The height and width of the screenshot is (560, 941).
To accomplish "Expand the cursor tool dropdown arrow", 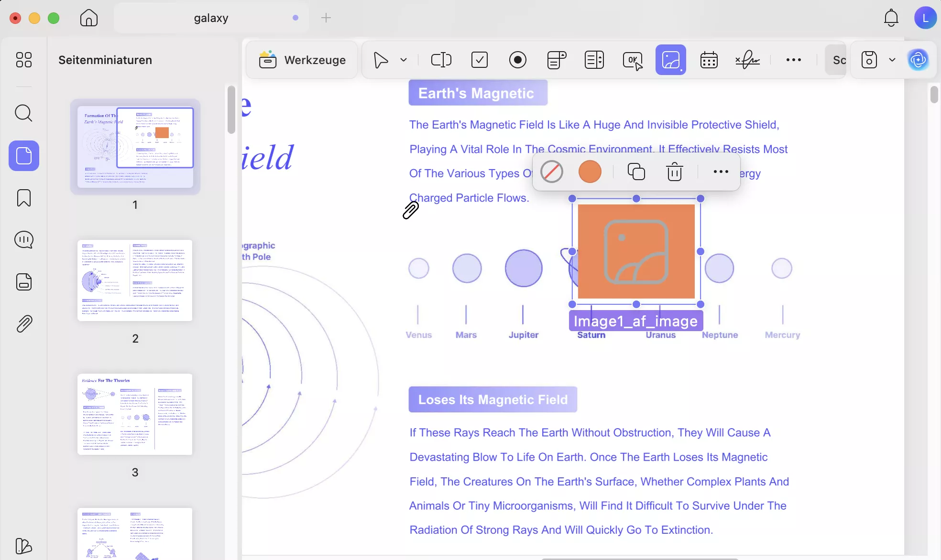I will [x=404, y=60].
